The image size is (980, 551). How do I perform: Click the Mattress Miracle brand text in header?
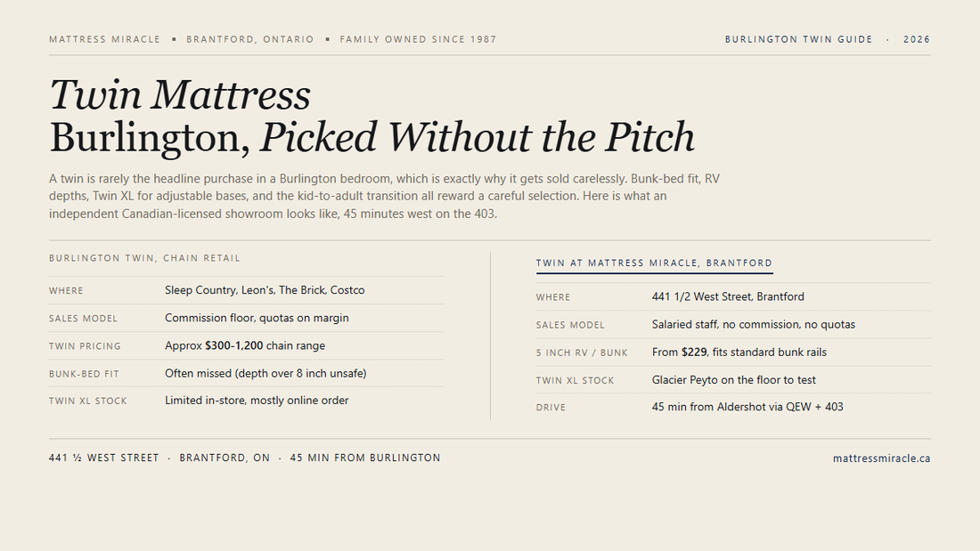tap(105, 39)
